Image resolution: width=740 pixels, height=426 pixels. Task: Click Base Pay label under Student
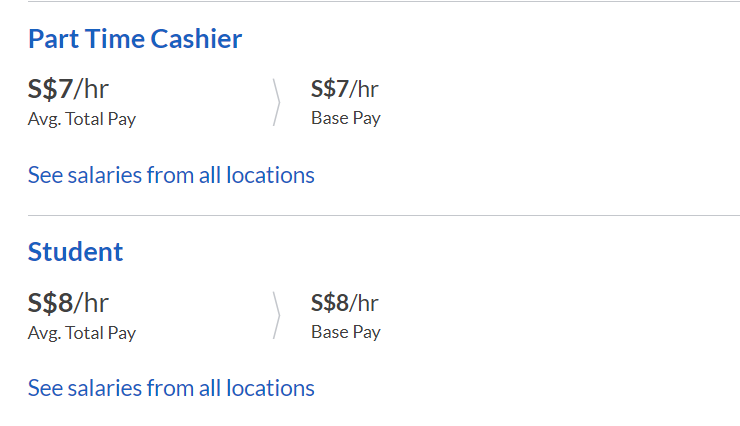pyautogui.click(x=345, y=332)
